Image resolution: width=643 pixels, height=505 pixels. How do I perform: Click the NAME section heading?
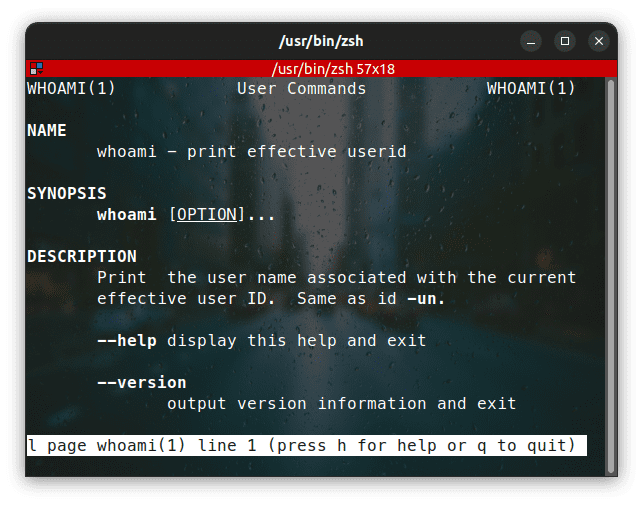click(47, 131)
